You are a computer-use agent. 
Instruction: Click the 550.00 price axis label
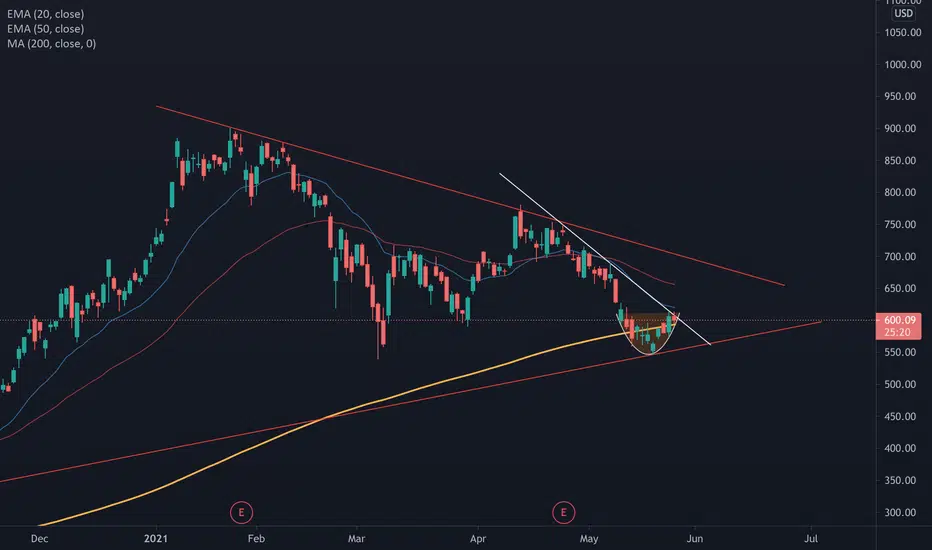tap(900, 352)
